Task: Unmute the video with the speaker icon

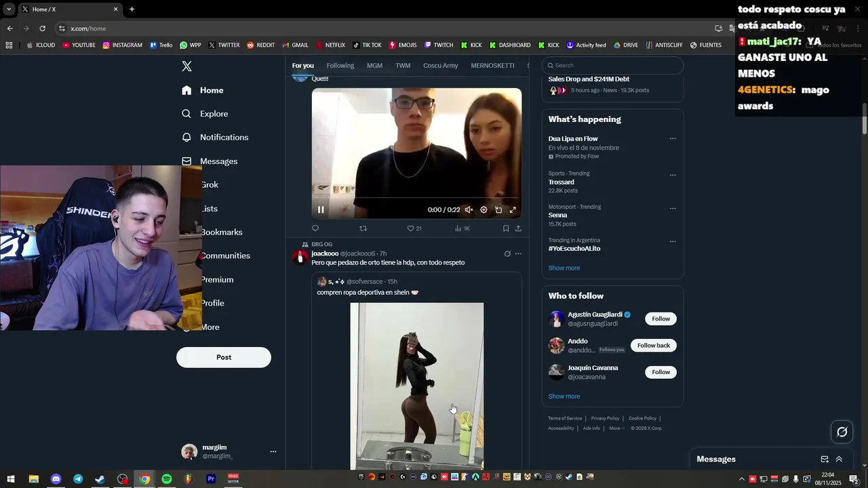Action: (469, 210)
